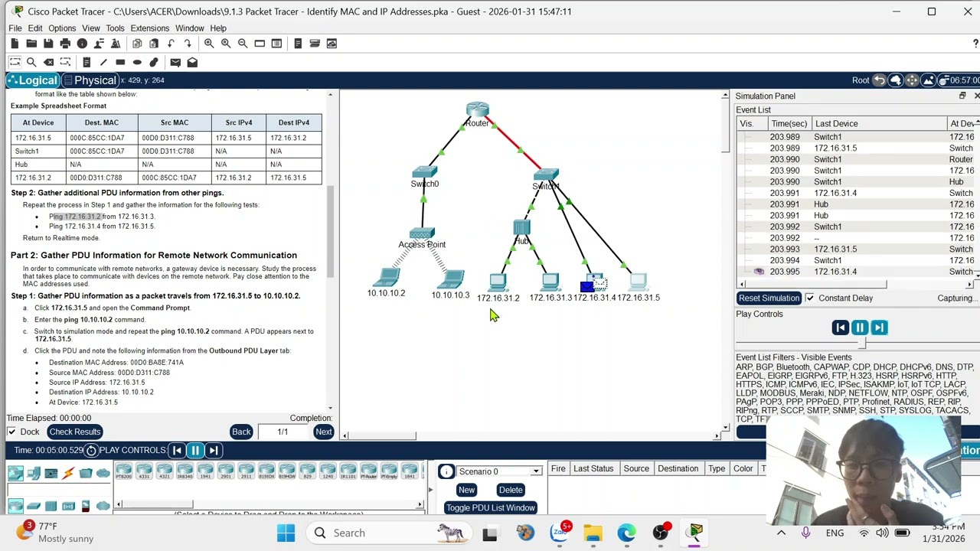The image size is (980, 551).
Task: Open the File menu
Action: [15, 28]
